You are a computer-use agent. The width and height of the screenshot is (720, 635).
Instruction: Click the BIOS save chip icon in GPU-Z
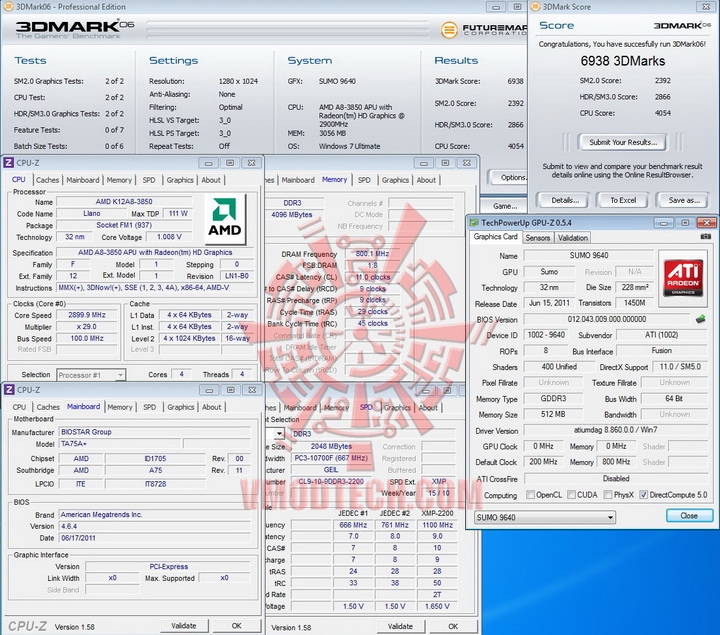tap(700, 319)
